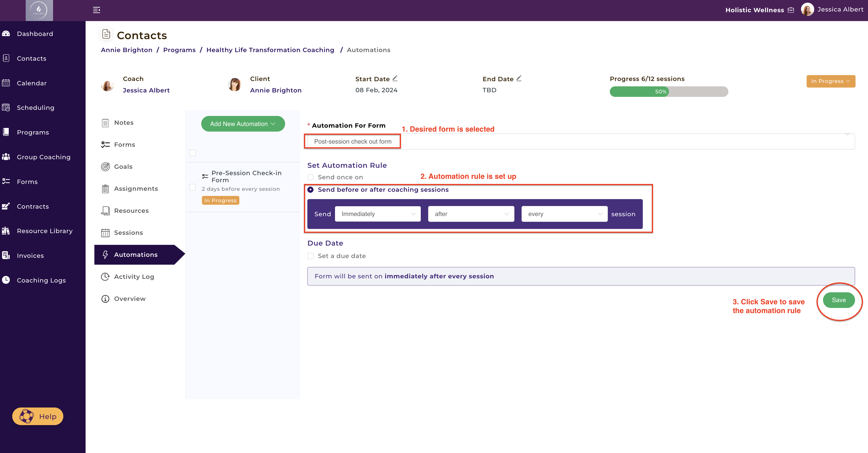Click the Automations lightning bolt icon
Image resolution: width=868 pixels, height=453 pixels.
pos(105,254)
